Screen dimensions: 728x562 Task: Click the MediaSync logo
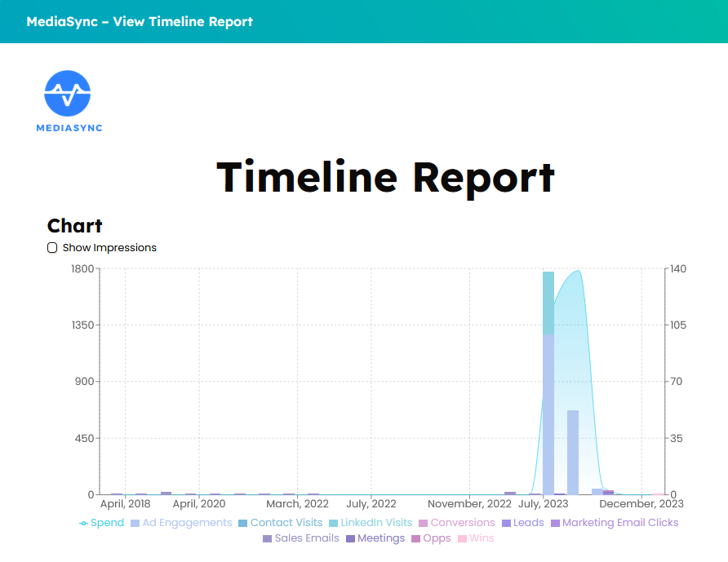pyautogui.click(x=69, y=101)
